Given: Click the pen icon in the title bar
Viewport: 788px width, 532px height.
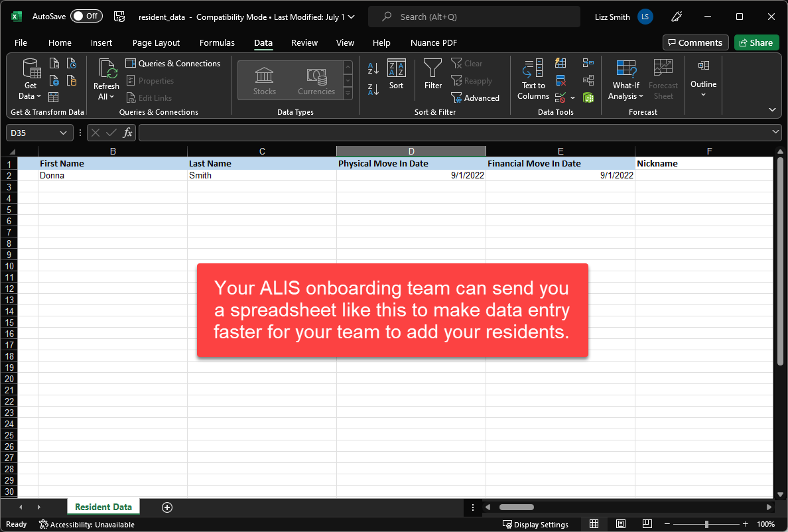Looking at the screenshot, I should coord(677,17).
